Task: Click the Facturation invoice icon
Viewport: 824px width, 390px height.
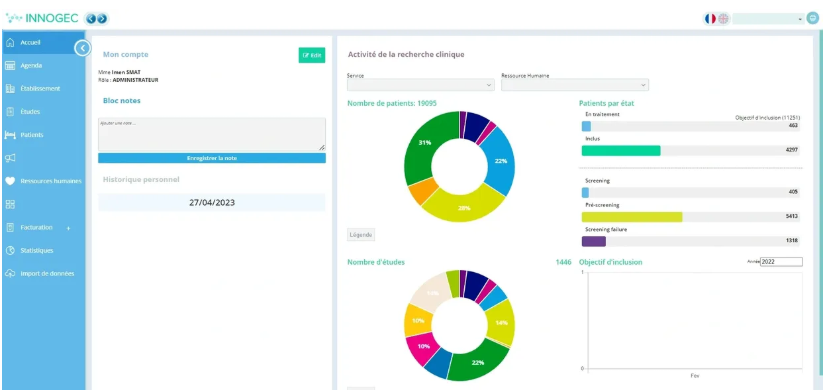Action: (x=9, y=228)
